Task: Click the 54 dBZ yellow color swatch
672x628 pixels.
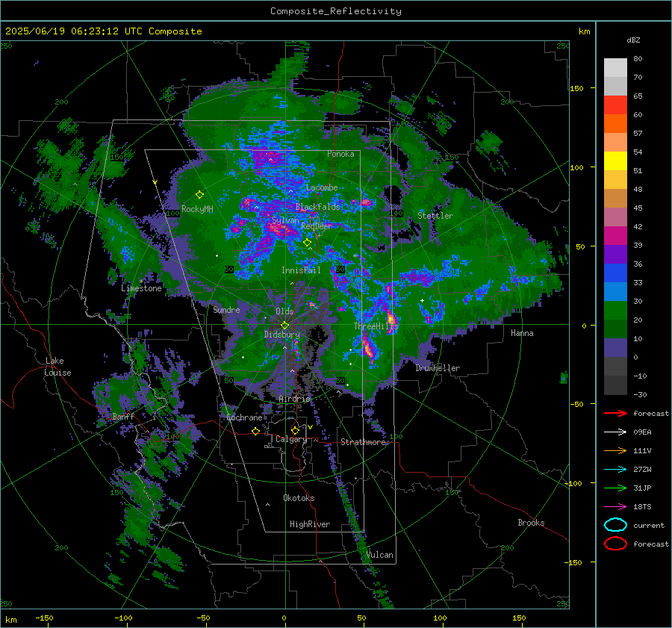Action: click(x=615, y=161)
